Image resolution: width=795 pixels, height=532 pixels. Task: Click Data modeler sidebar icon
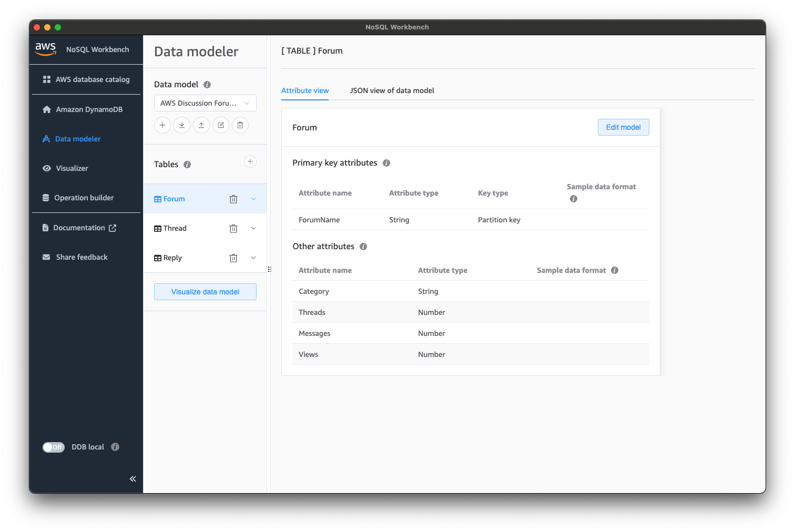(46, 139)
